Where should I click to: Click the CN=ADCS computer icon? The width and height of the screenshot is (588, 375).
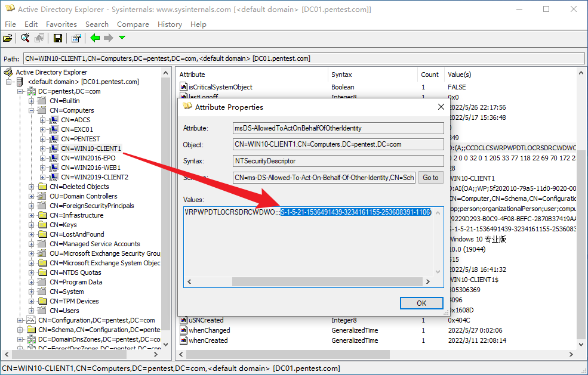coord(54,120)
